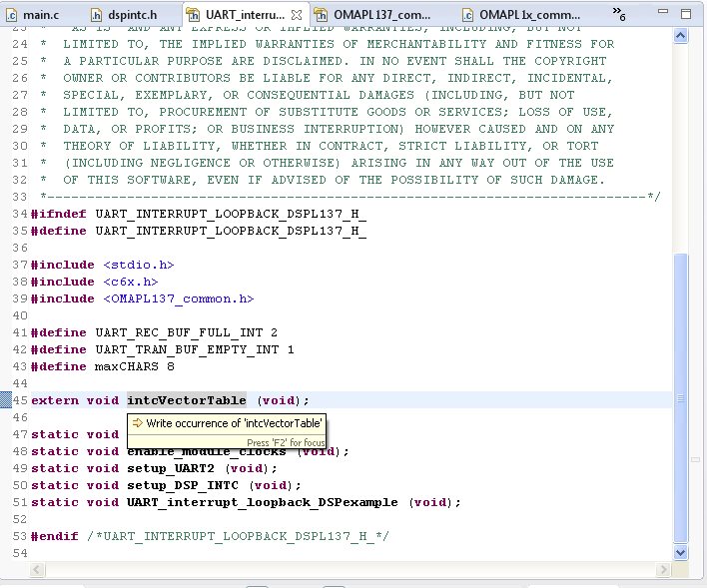The image size is (707, 588).
Task: Click the arrow icon in the occurrence tooltip
Action: [x=138, y=423]
